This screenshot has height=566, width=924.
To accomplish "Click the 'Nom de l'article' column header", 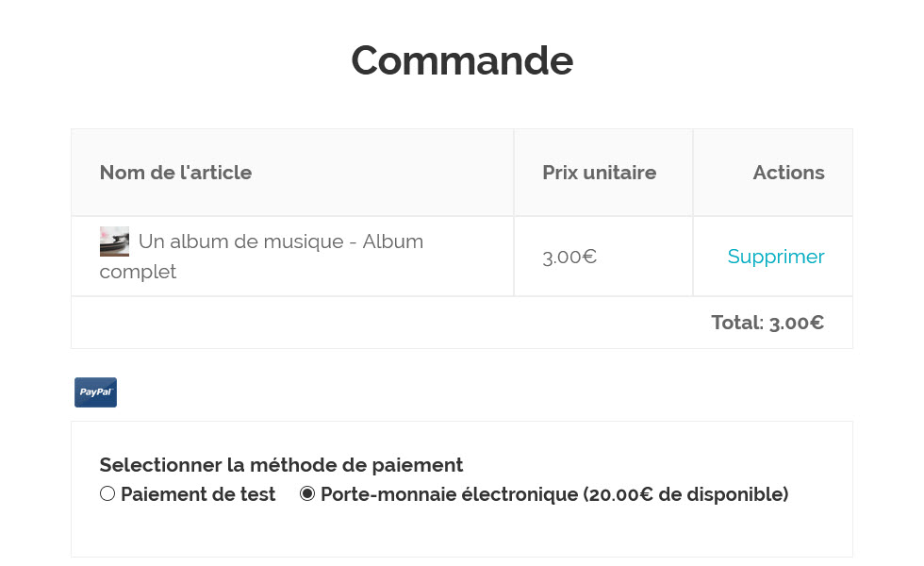I will 175,173.
